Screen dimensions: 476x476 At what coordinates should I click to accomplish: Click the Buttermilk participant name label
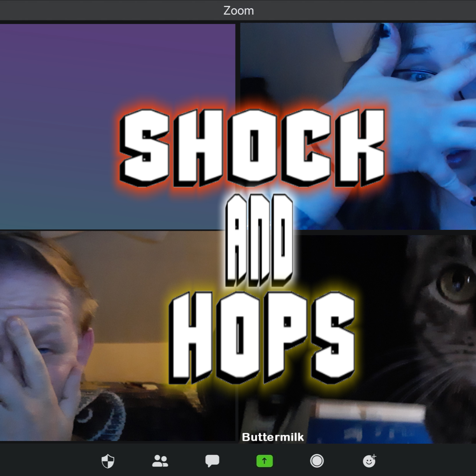(x=273, y=437)
